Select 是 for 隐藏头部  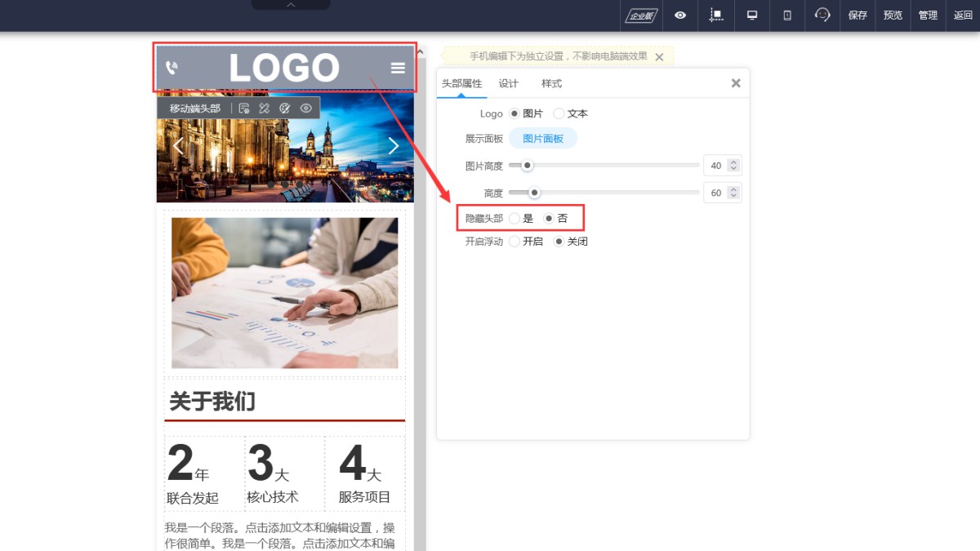[514, 218]
